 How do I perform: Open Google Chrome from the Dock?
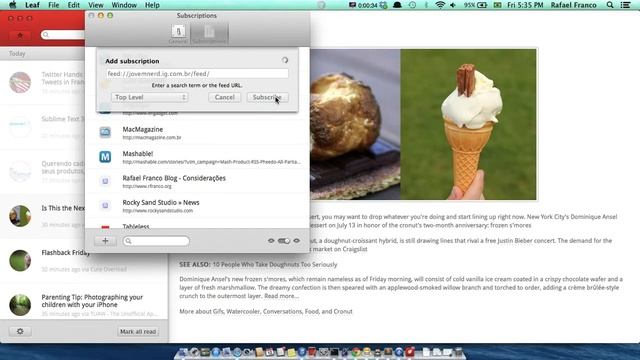pos(356,352)
